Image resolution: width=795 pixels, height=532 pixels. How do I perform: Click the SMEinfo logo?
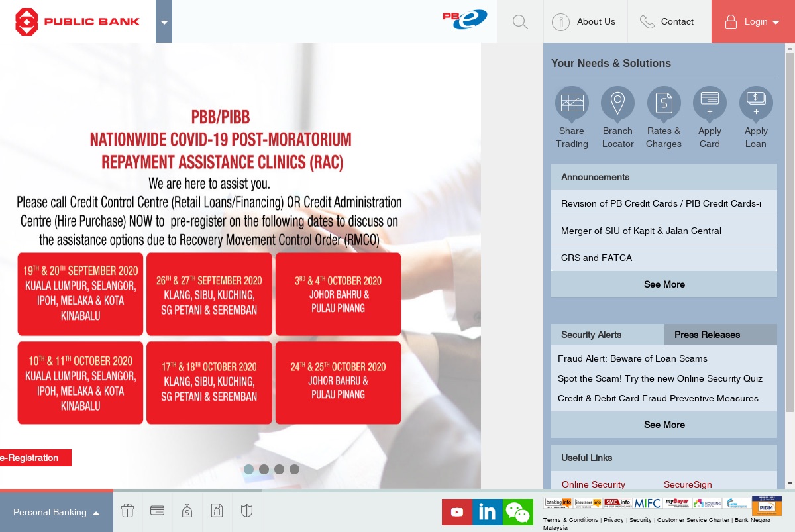617,503
